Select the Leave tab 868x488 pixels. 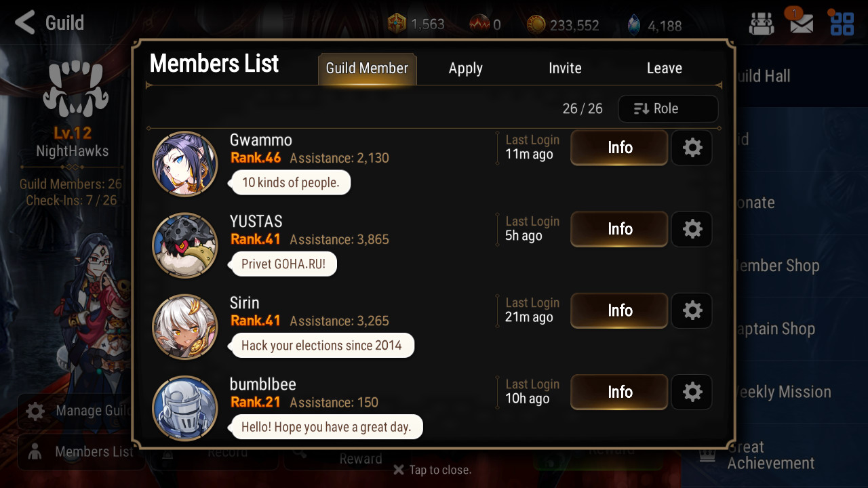pyautogui.click(x=665, y=68)
